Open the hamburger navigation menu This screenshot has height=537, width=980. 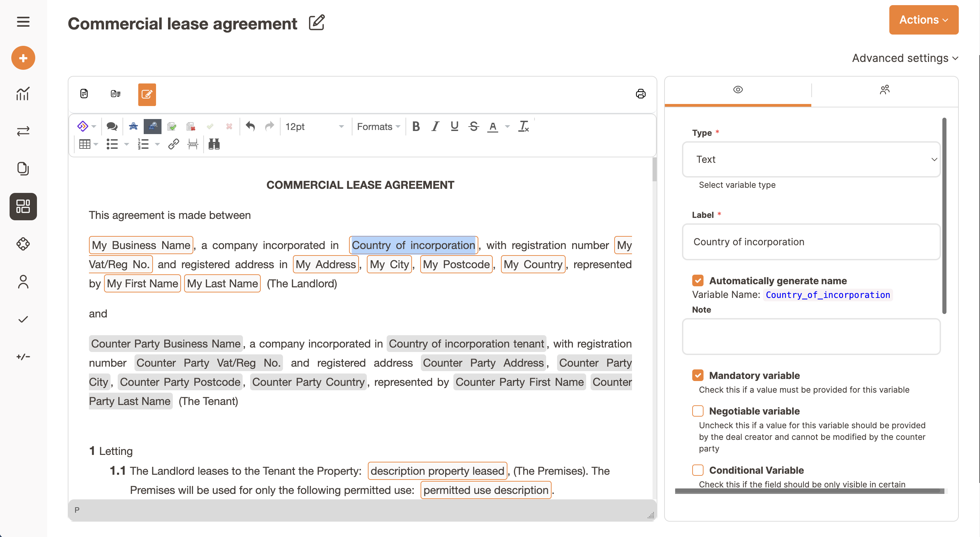23,22
